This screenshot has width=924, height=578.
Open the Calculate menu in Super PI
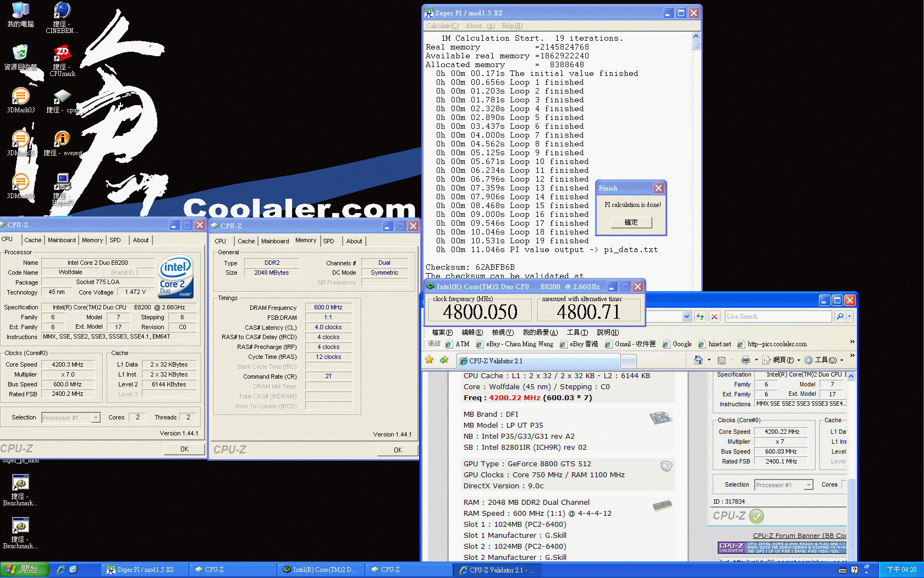point(442,26)
